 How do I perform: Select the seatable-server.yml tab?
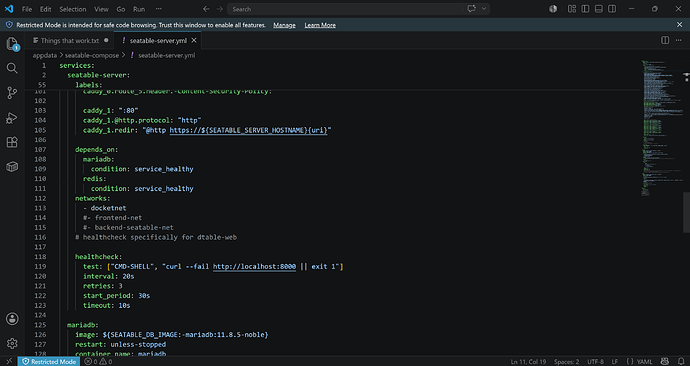[x=158, y=40]
